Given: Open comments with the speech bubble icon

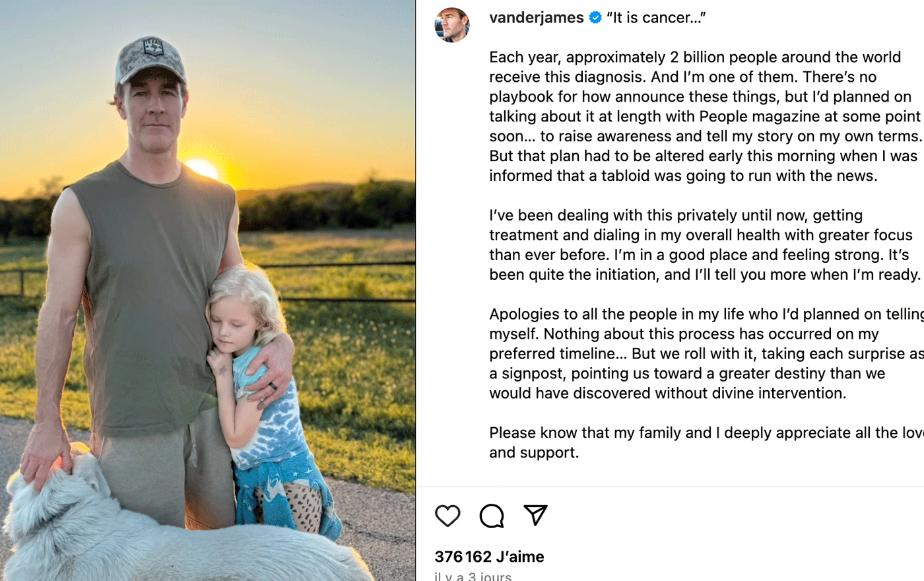Looking at the screenshot, I should coord(492,516).
